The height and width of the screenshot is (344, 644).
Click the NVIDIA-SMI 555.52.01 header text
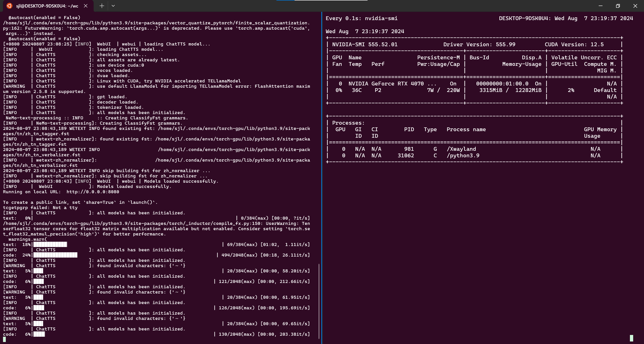(x=365, y=44)
